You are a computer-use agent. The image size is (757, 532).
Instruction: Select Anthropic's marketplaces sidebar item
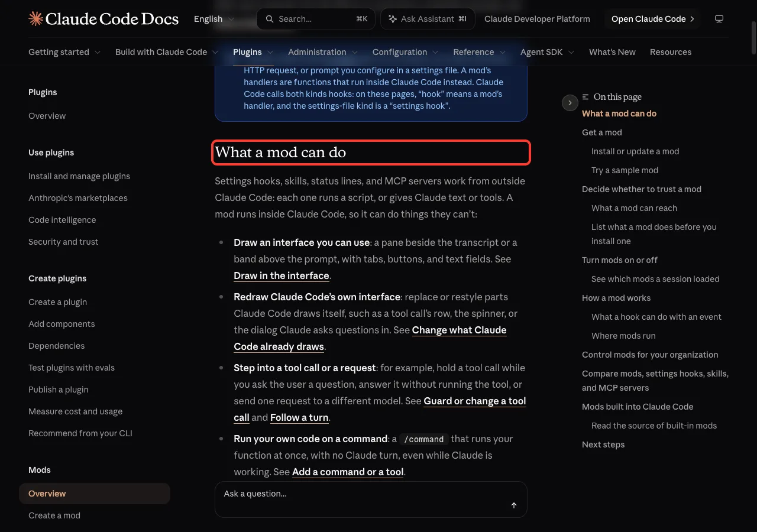[x=78, y=198]
